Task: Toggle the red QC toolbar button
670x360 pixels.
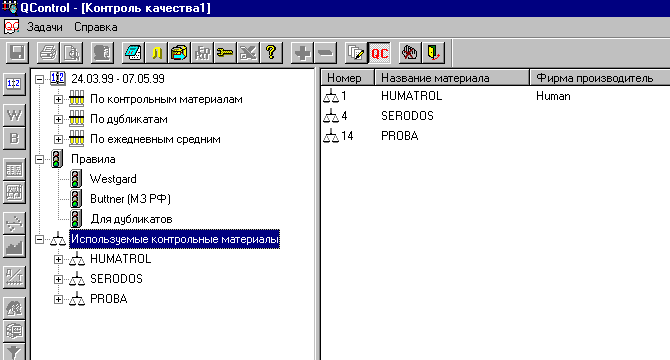Action: [379, 53]
